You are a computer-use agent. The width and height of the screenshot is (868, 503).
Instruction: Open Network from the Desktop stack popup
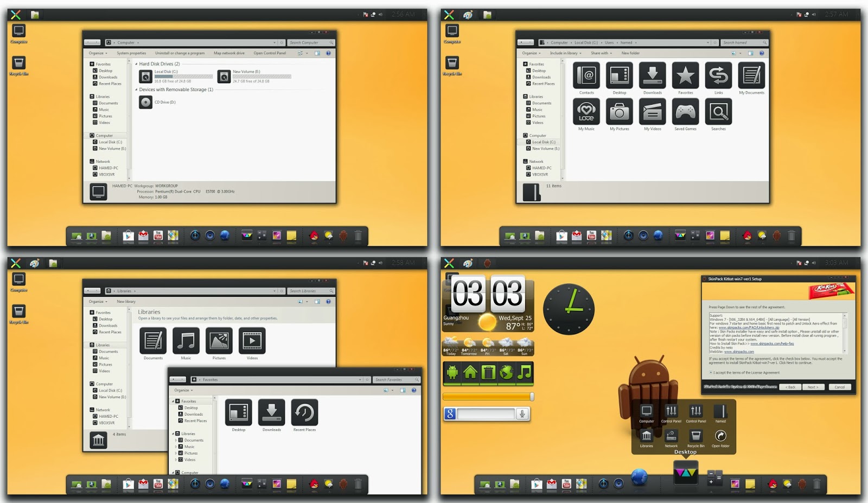[671, 436]
